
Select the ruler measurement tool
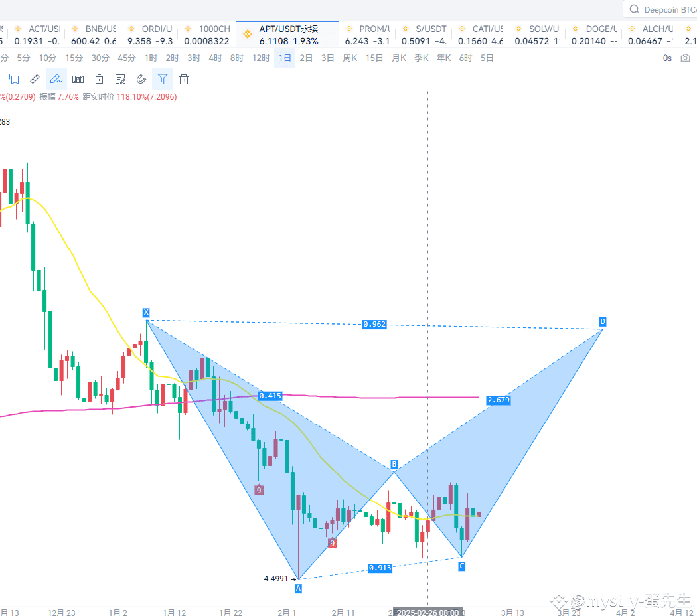35,79
